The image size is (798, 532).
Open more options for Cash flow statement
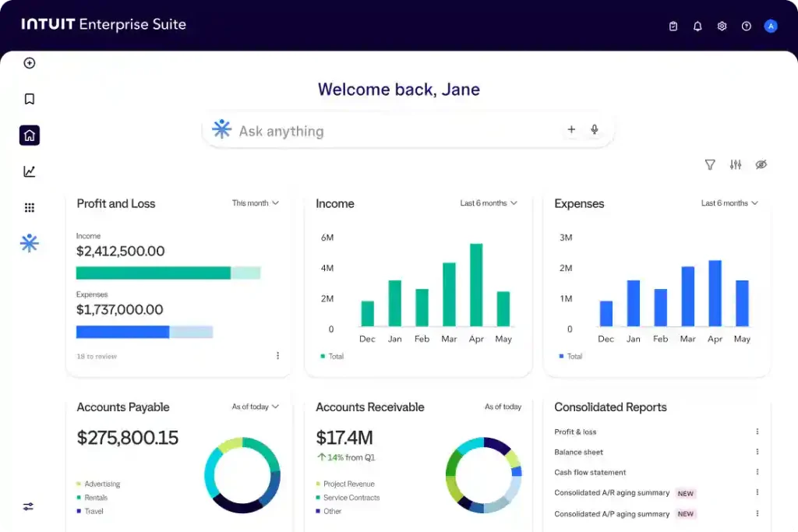coord(757,472)
